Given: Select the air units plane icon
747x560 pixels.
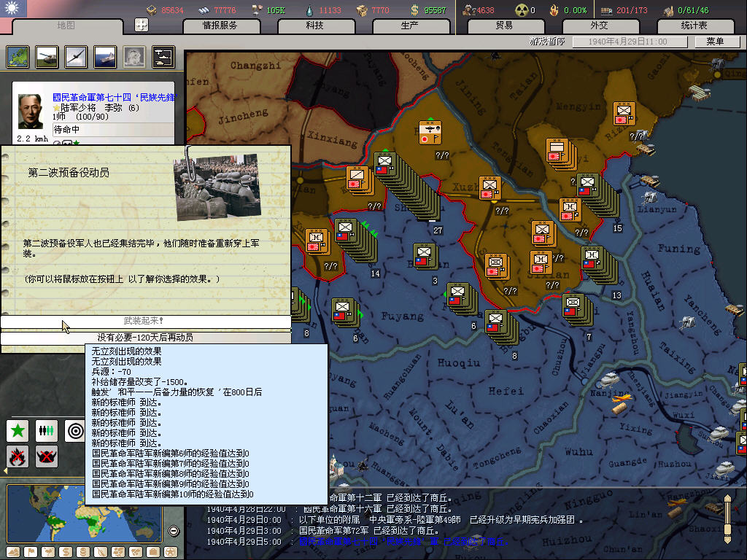Looking at the screenshot, I should click(x=75, y=56).
